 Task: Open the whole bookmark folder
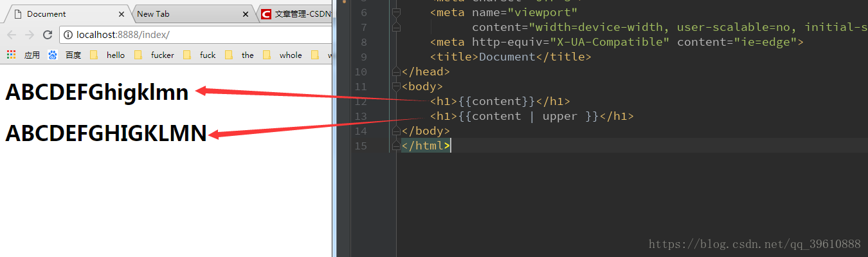(282, 55)
